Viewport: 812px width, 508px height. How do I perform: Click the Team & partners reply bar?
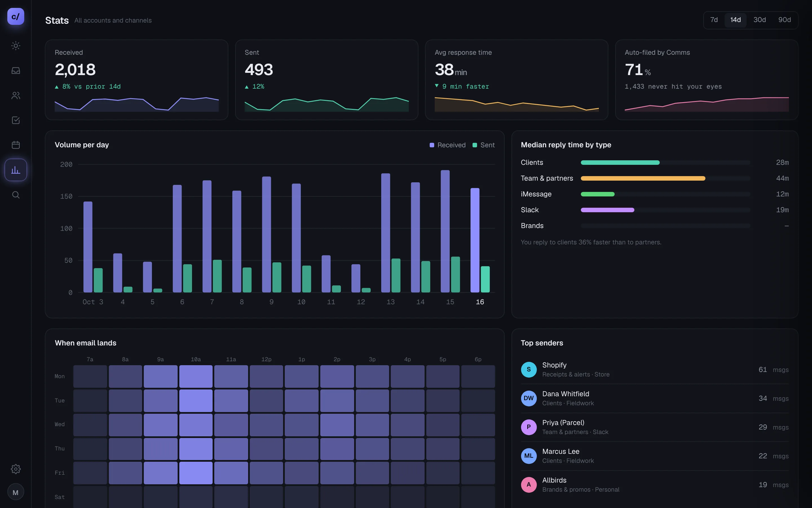(x=643, y=178)
